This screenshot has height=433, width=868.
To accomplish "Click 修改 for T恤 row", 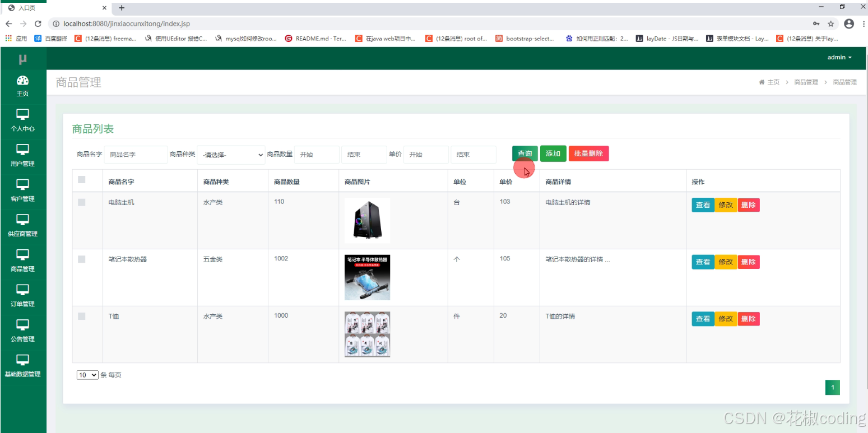I will pyautogui.click(x=726, y=319).
